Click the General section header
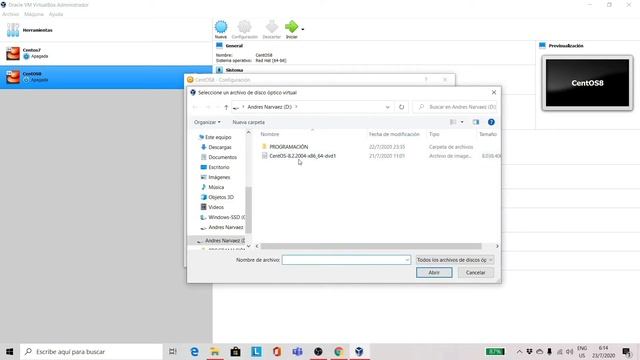 pos(234,46)
